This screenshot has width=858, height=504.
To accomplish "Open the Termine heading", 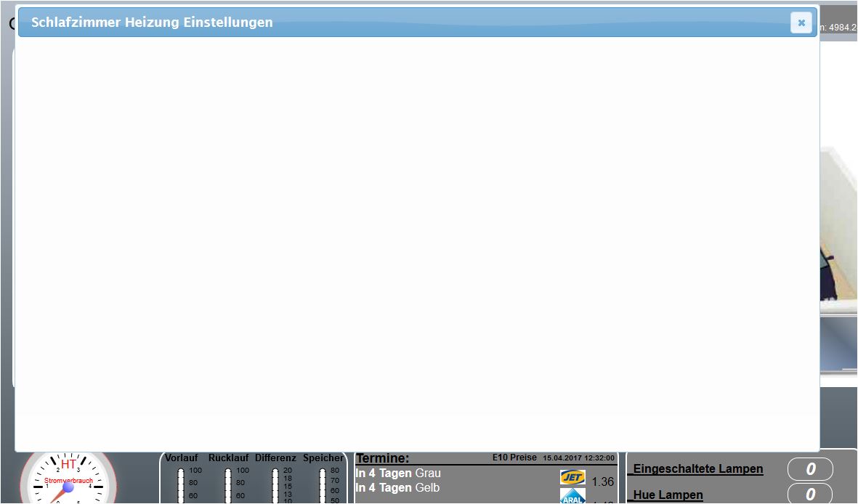I will coord(382,458).
